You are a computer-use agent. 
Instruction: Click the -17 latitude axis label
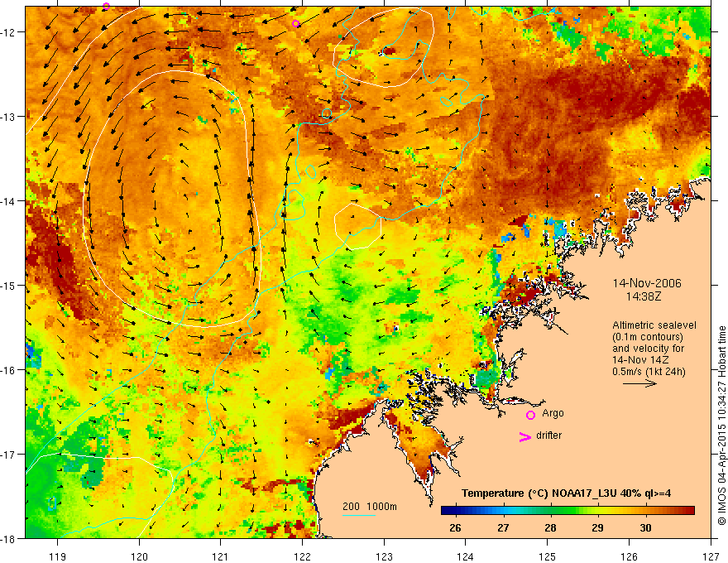8,455
